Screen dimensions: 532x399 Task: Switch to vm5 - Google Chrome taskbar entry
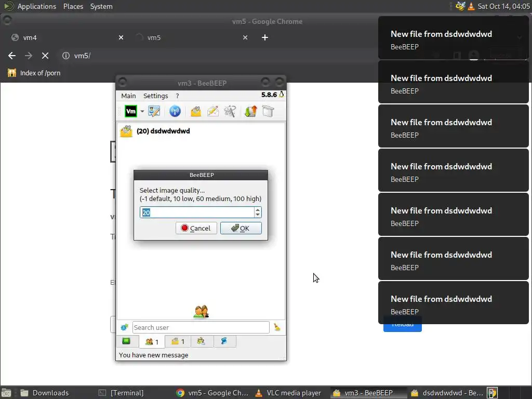(212, 393)
